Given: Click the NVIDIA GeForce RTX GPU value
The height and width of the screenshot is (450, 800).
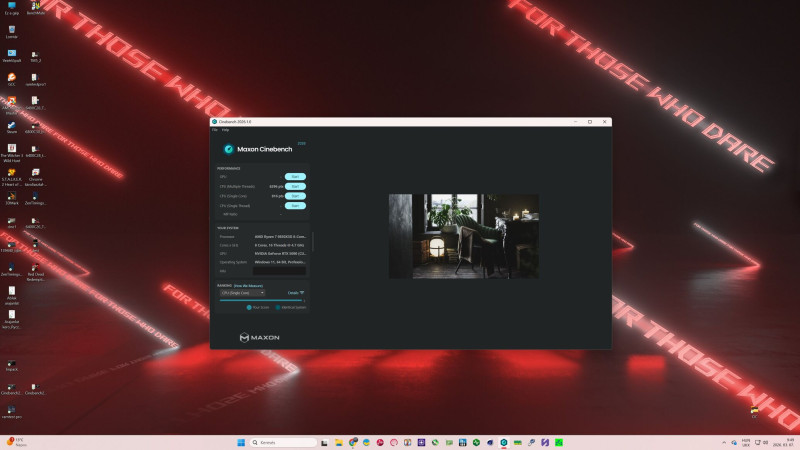Looking at the screenshot, I should [280, 254].
